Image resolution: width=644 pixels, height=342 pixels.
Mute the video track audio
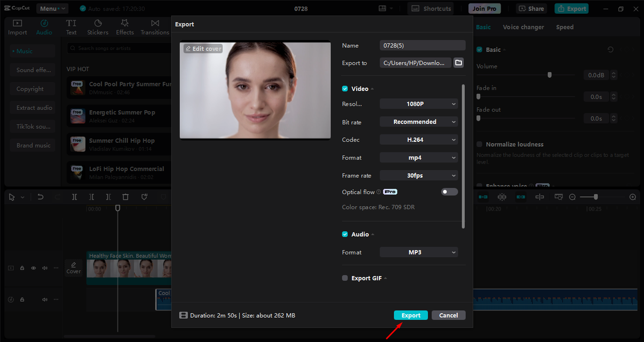[x=45, y=268]
